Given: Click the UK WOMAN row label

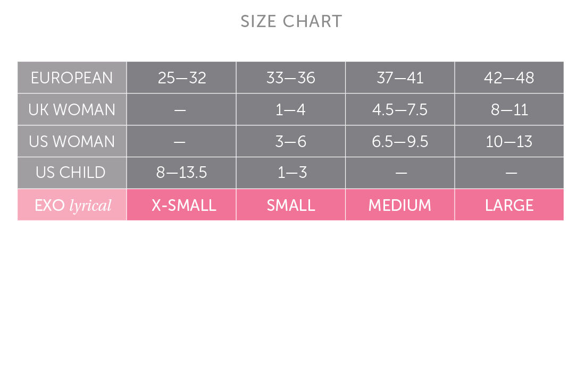Looking at the screenshot, I should [x=72, y=109].
